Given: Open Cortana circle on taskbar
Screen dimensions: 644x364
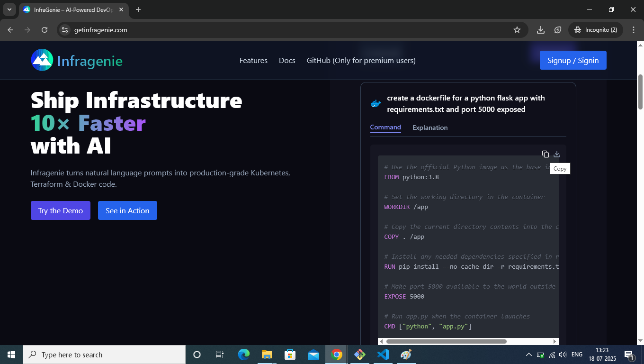Looking at the screenshot, I should (197, 355).
